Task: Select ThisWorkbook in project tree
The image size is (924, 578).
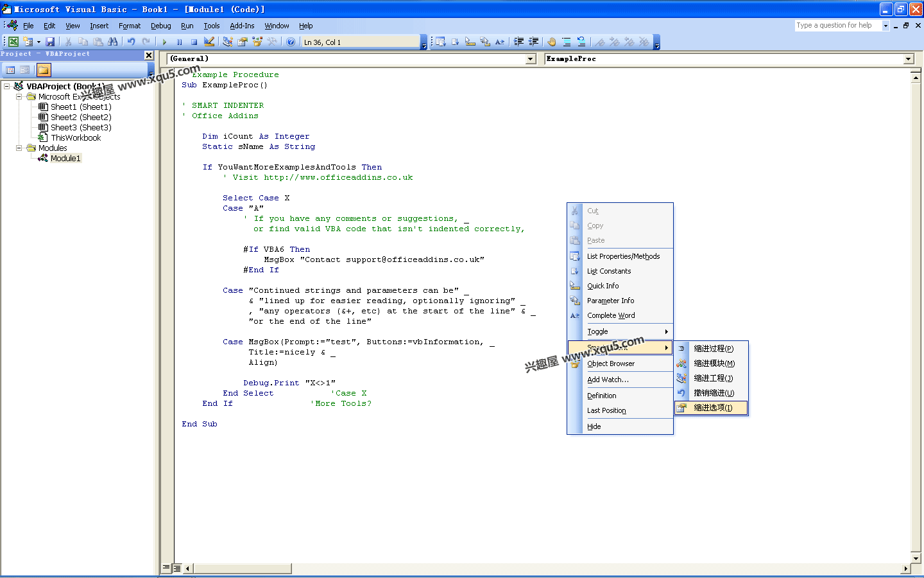Action: [76, 137]
